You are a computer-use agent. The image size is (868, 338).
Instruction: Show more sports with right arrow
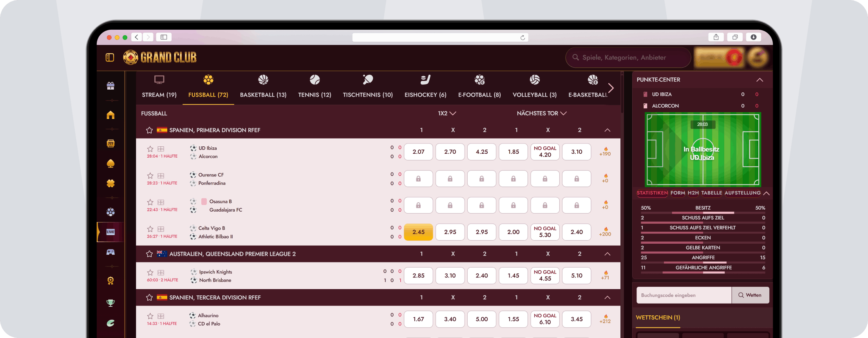coord(611,88)
